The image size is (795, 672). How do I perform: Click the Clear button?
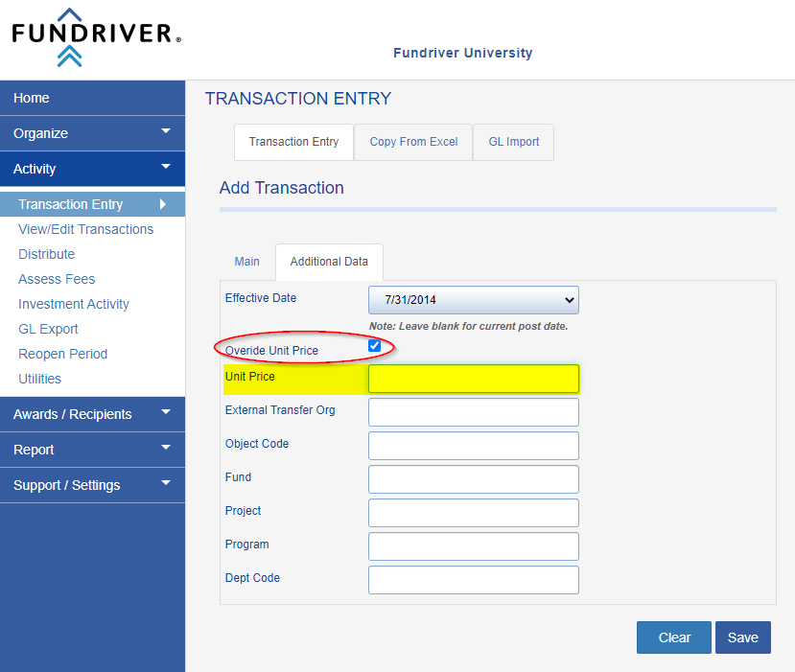point(674,637)
